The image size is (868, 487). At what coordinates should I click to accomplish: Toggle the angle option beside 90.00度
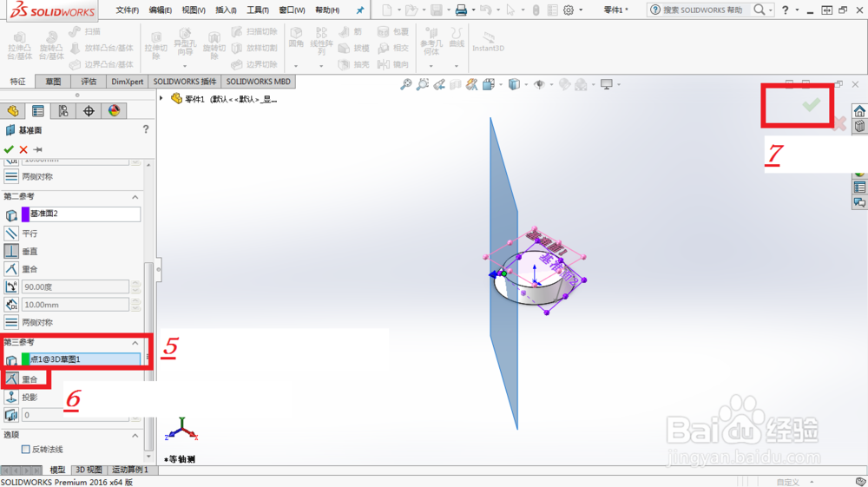coord(11,286)
